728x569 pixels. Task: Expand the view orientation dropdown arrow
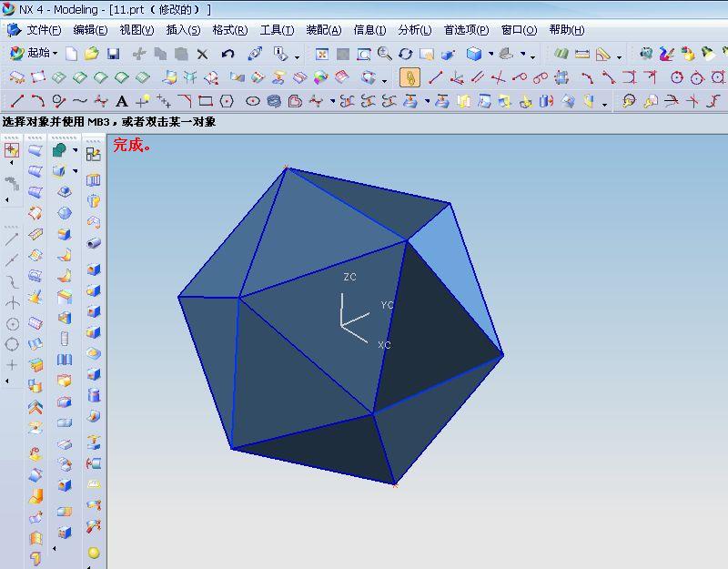pos(522,54)
